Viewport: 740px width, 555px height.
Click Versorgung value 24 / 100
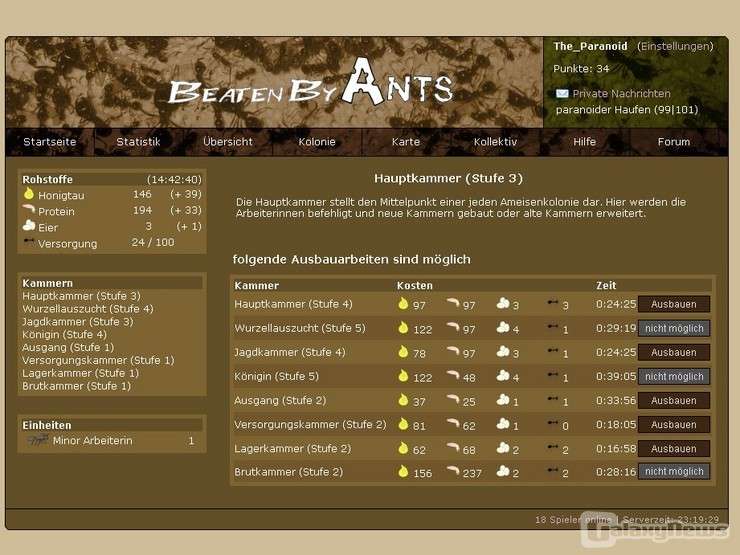pos(153,242)
